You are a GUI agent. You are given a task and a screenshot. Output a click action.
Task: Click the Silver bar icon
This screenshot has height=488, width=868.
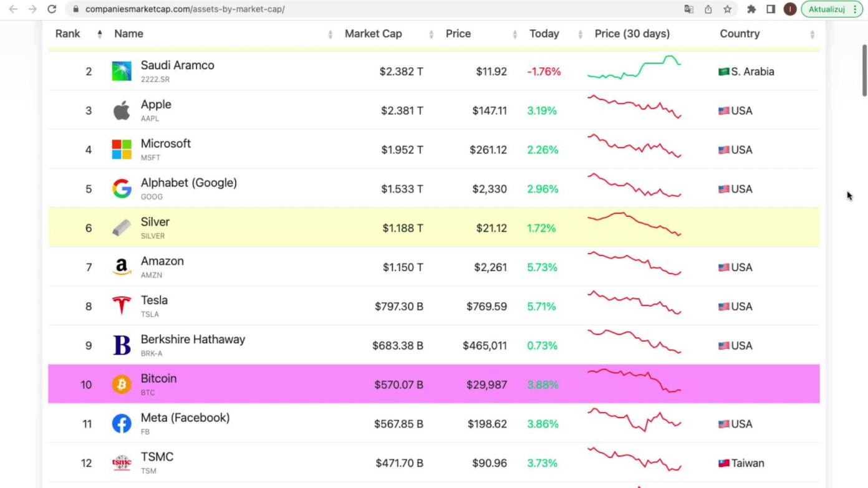tap(122, 228)
